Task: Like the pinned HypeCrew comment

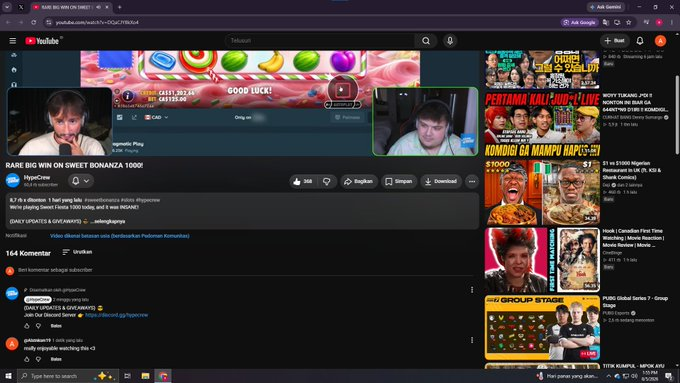Action: 27,326
